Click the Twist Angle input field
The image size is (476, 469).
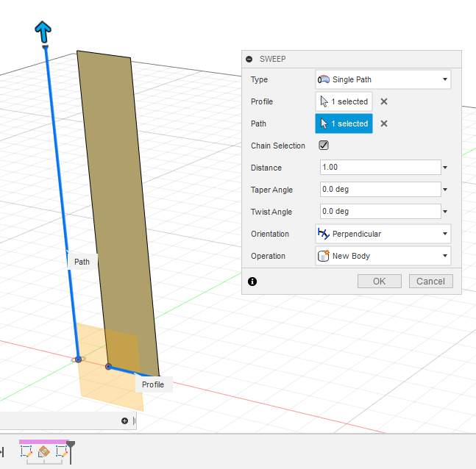click(380, 211)
